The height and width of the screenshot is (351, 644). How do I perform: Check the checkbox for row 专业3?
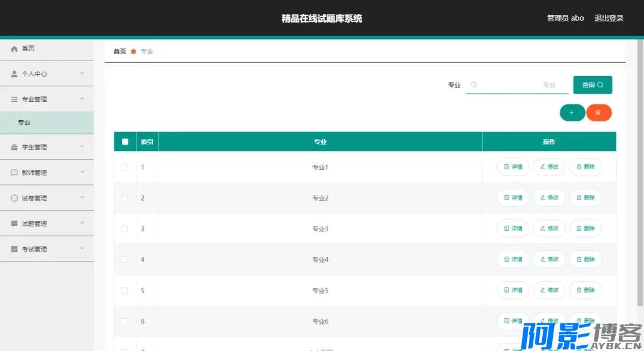coord(125,229)
